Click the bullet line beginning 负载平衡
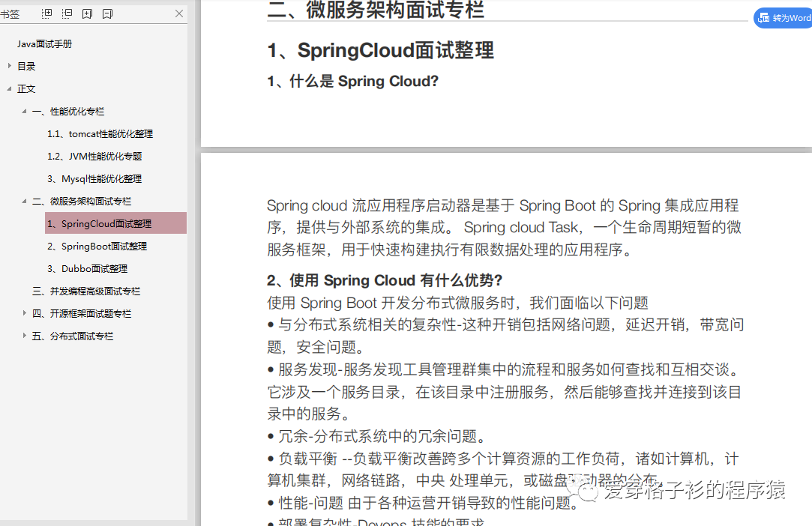812x526 pixels. 503,459
